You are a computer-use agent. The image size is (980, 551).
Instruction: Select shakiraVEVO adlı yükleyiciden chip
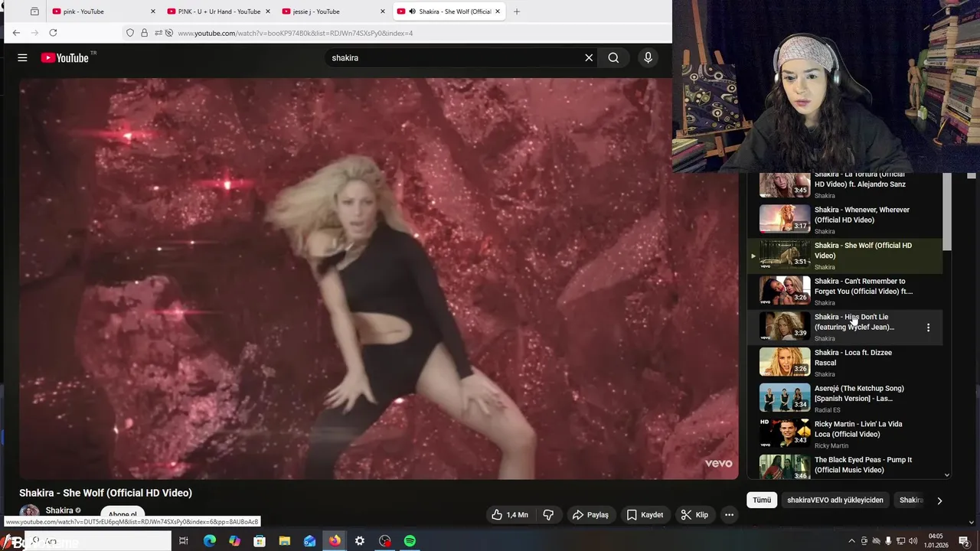(x=835, y=500)
